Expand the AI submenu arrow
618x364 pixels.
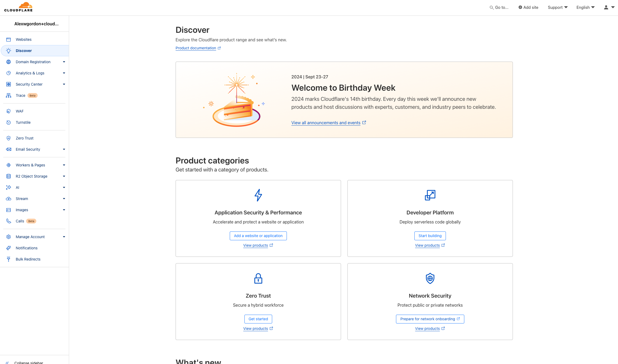click(64, 187)
